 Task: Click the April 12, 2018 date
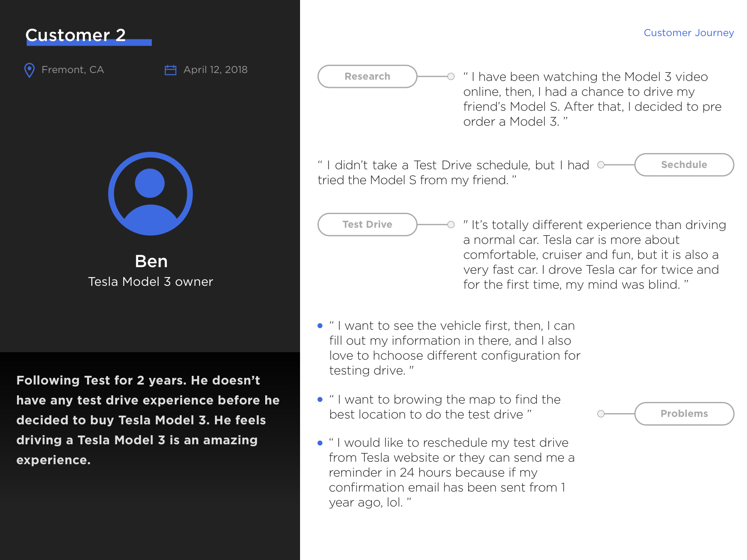[215, 70]
